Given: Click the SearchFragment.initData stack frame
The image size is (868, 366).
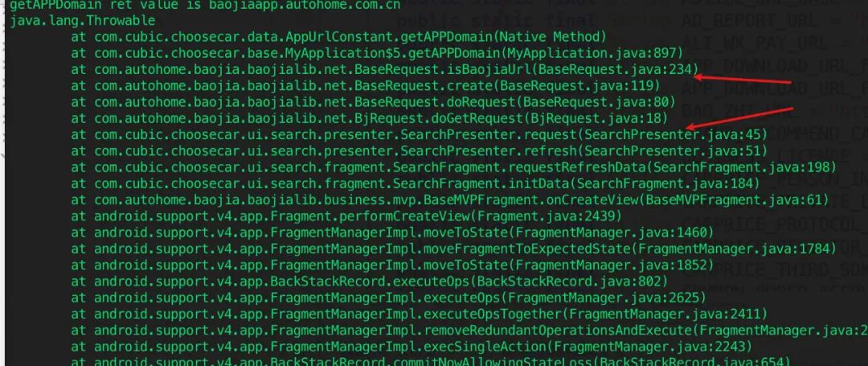Looking at the screenshot, I should click(416, 183).
